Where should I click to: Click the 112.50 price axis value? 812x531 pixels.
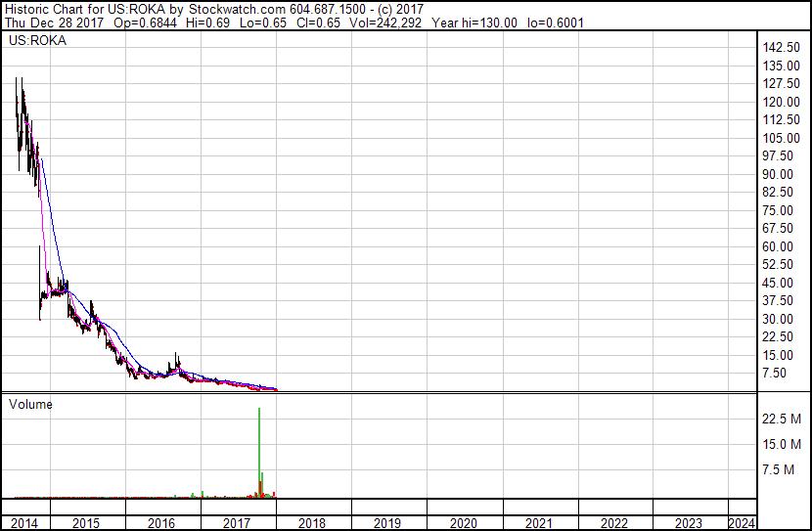click(782, 119)
